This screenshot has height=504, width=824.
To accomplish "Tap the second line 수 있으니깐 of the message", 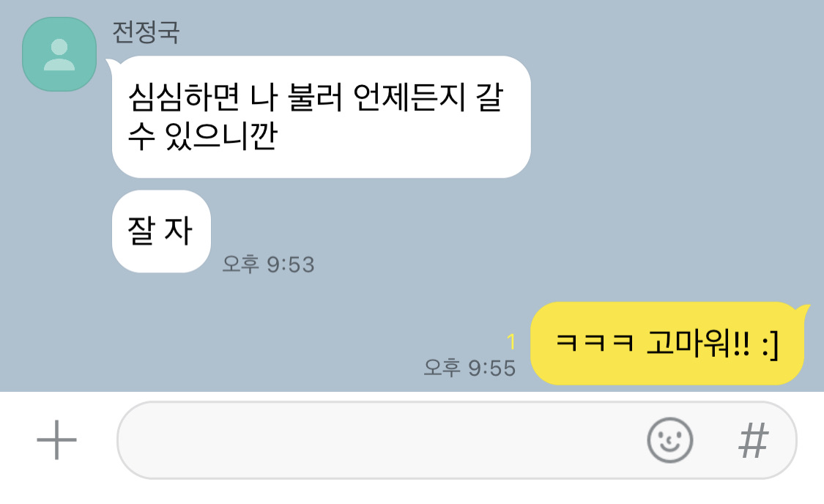I will point(202,137).
